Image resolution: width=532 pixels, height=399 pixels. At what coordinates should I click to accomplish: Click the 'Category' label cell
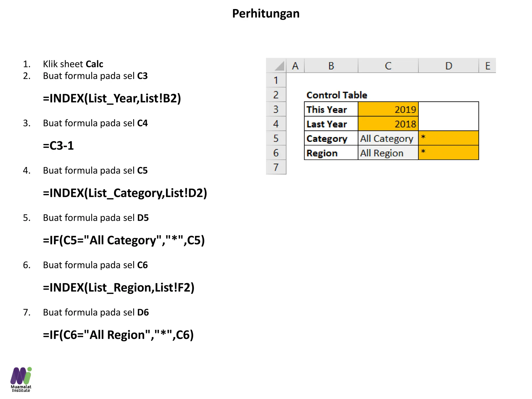click(x=331, y=138)
